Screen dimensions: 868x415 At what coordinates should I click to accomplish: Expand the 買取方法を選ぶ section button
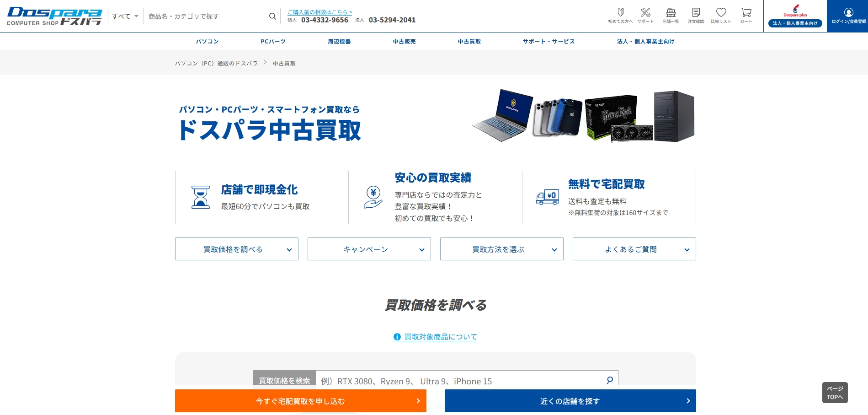tap(502, 249)
